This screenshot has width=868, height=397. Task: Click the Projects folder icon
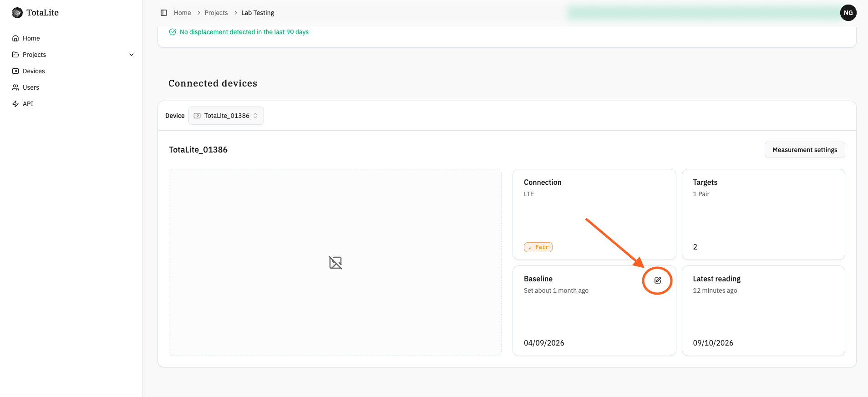[x=15, y=55]
